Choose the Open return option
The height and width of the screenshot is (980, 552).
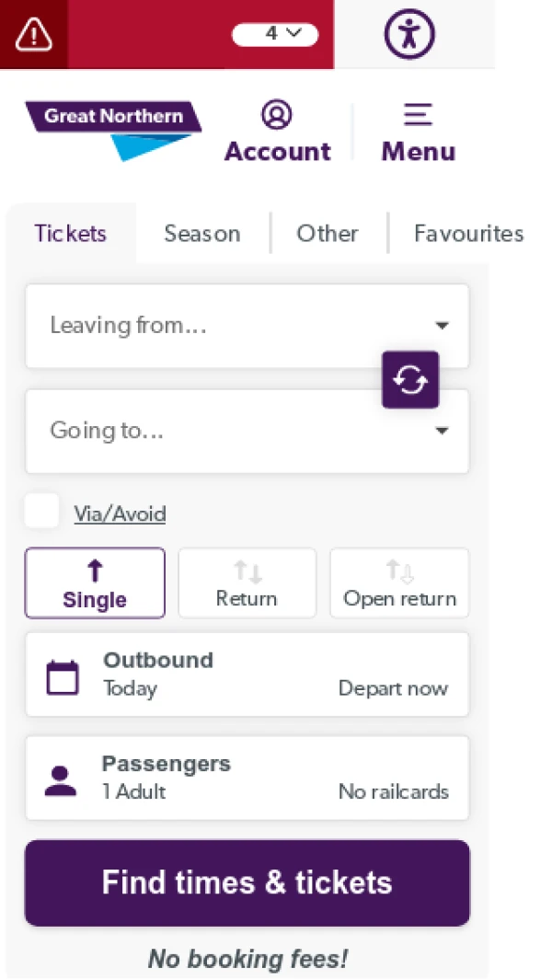[399, 583]
